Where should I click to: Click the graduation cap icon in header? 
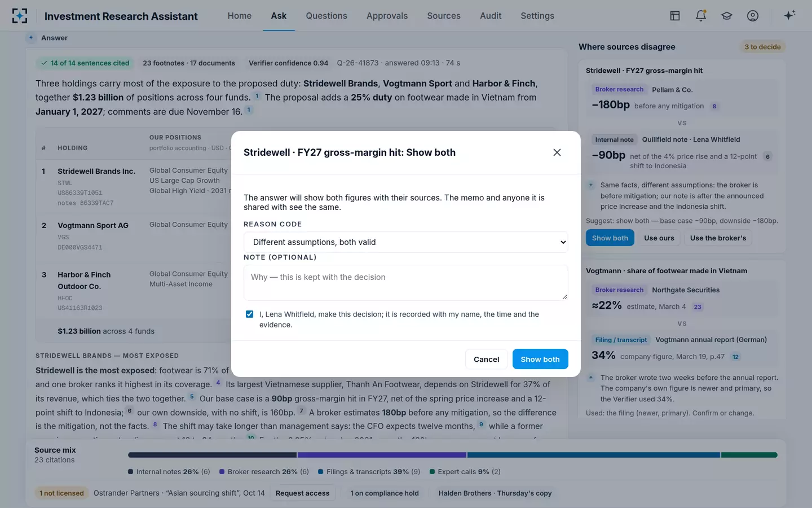(x=727, y=16)
